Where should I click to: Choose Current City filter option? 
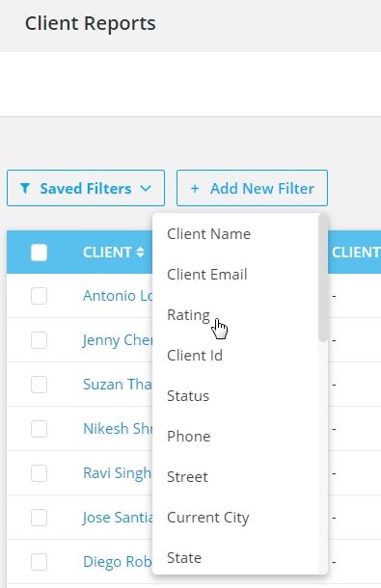208,518
